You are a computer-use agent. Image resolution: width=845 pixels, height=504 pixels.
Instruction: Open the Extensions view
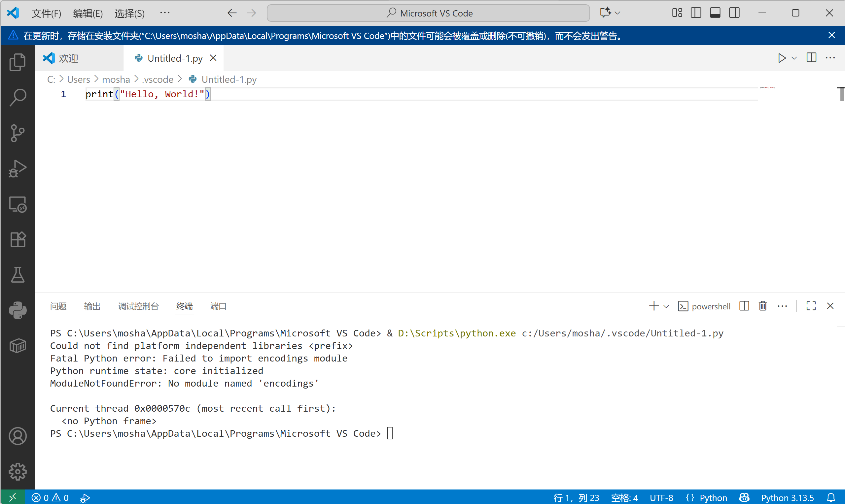tap(18, 240)
